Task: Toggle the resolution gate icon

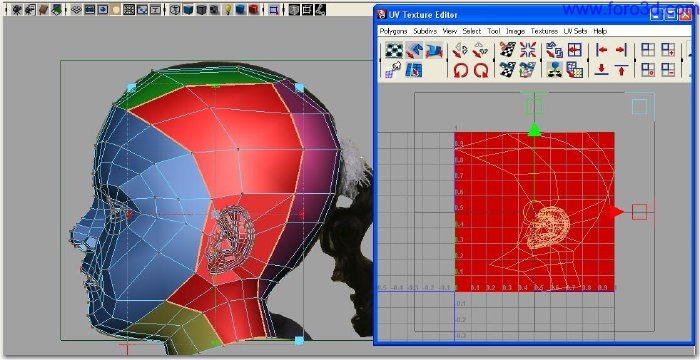Action: 103,9
